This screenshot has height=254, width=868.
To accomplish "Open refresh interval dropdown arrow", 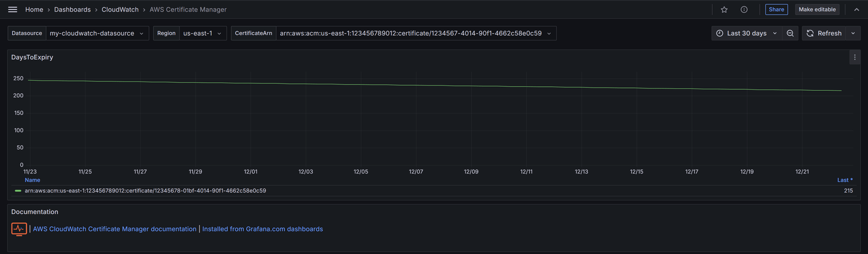I will [x=854, y=34].
